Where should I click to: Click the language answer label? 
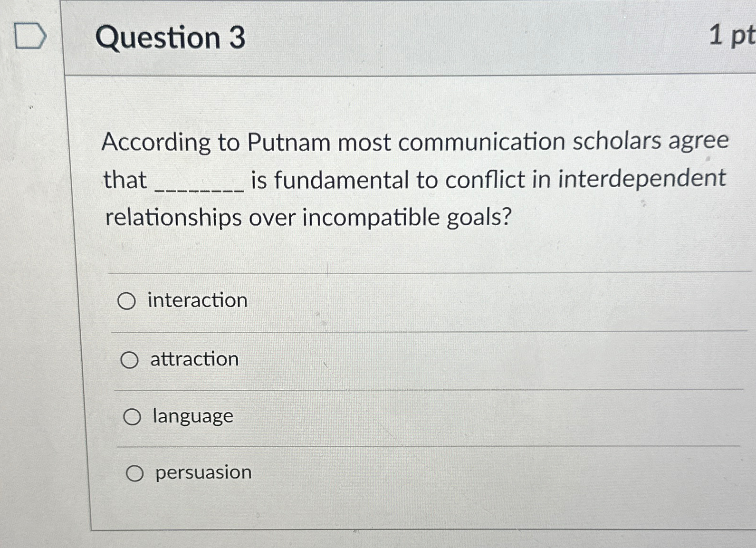pyautogui.click(x=191, y=416)
